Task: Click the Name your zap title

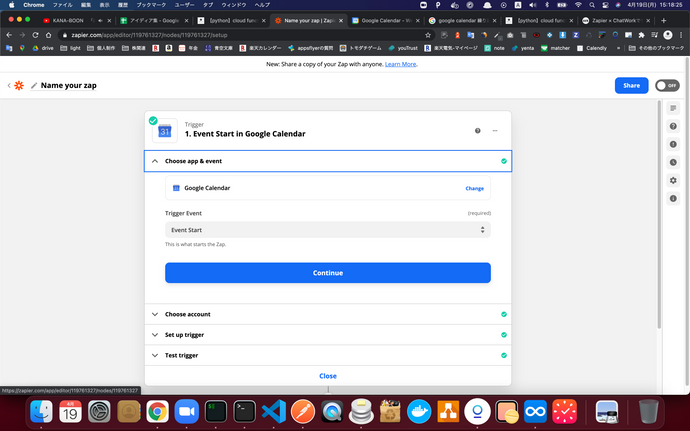Action: [x=69, y=85]
